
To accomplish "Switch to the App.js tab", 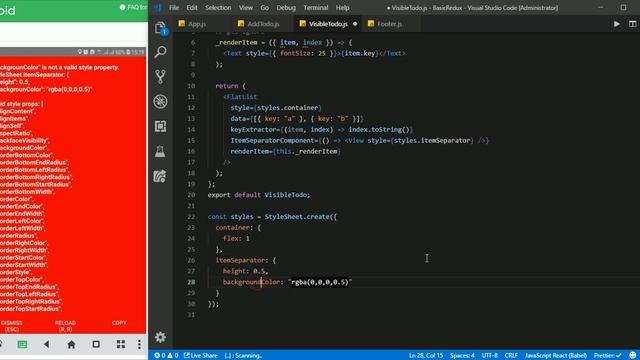I will pos(197,24).
